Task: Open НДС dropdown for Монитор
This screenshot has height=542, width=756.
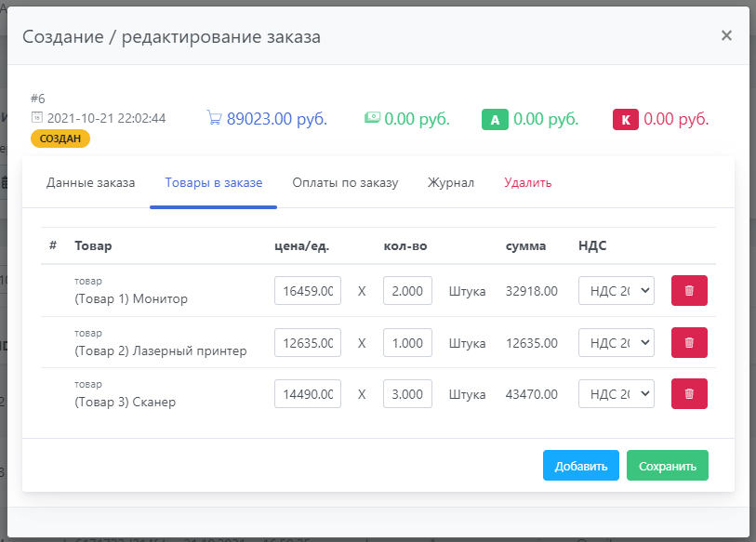Action: pyautogui.click(x=616, y=290)
